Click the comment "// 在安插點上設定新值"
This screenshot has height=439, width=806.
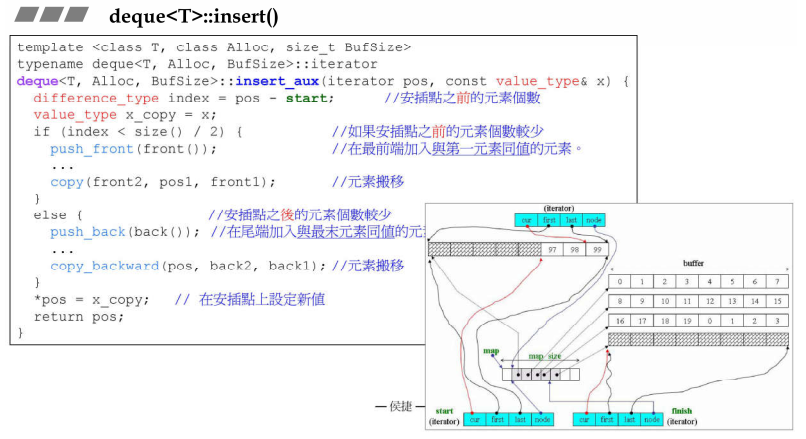(x=250, y=299)
